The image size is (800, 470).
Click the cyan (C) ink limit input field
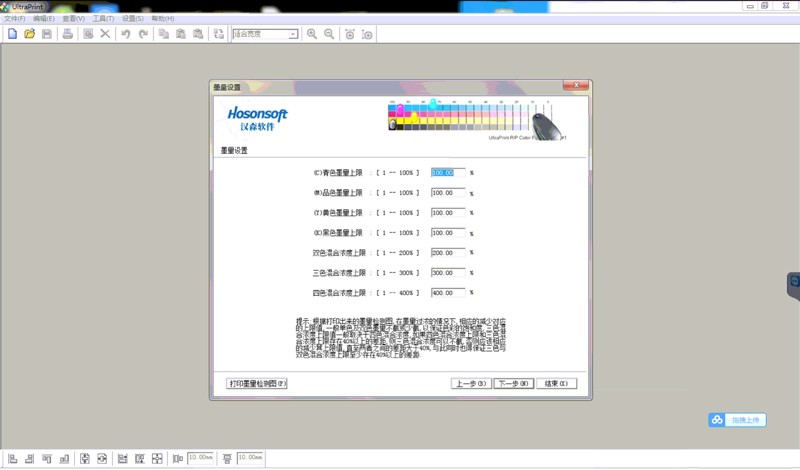pos(447,172)
